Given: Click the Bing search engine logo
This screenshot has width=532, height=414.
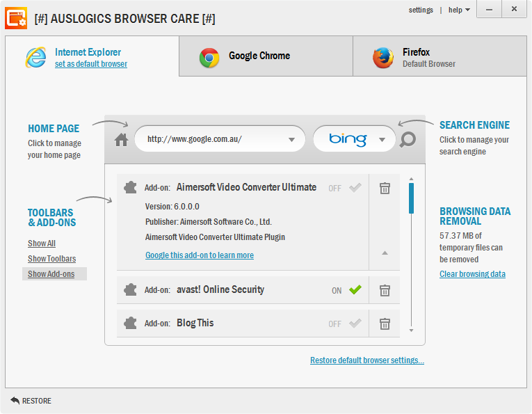Looking at the screenshot, I should pyautogui.click(x=348, y=139).
